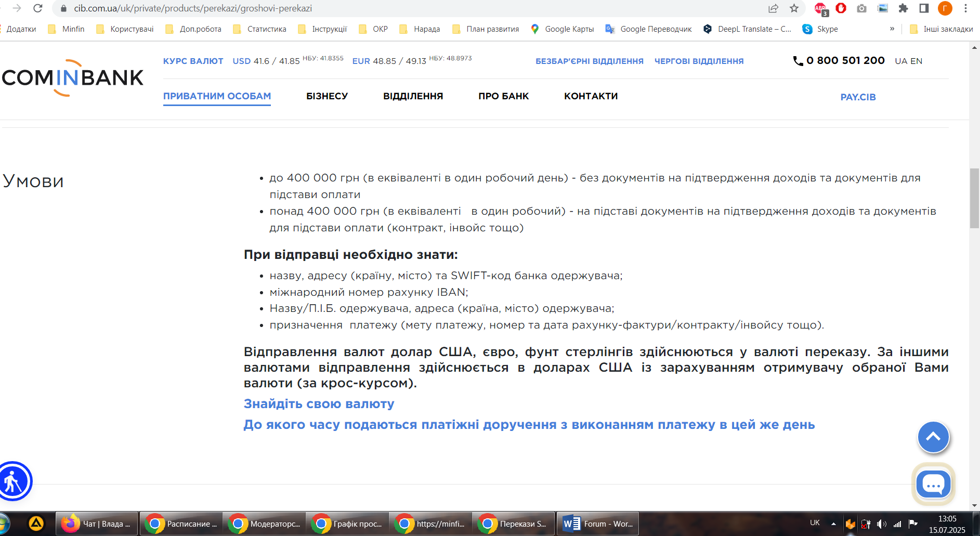Open the ОКР bookmarks folder
This screenshot has width=980, height=536.
click(374, 29)
